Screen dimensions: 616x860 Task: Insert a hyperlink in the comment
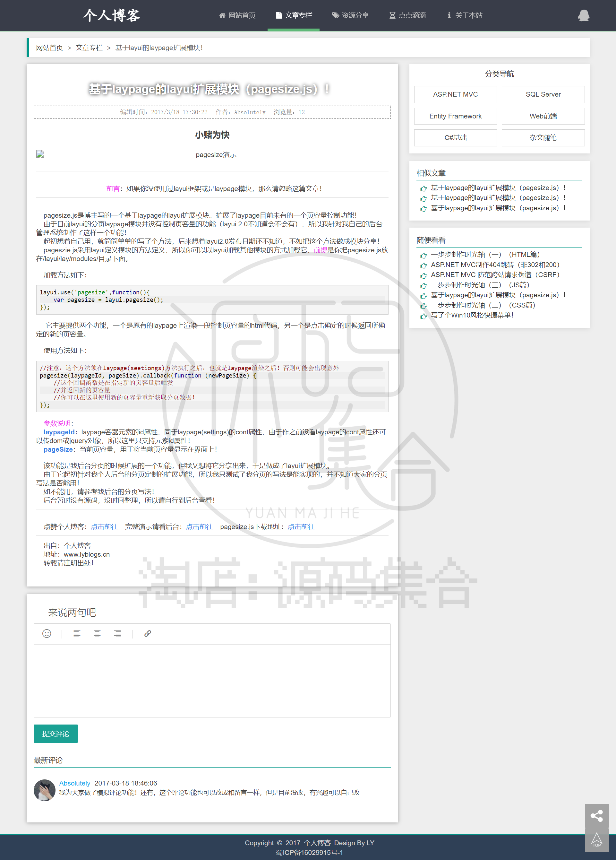tap(148, 634)
